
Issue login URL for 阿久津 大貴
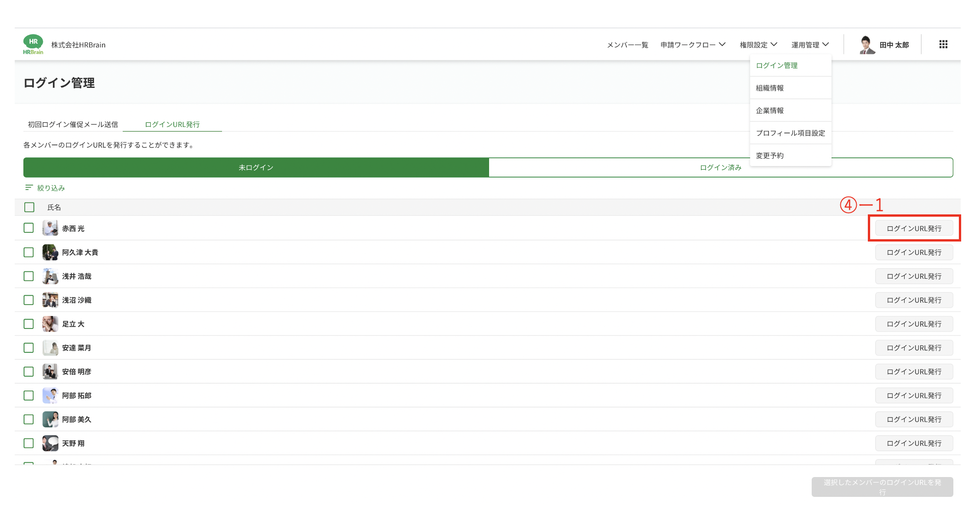[x=914, y=252]
